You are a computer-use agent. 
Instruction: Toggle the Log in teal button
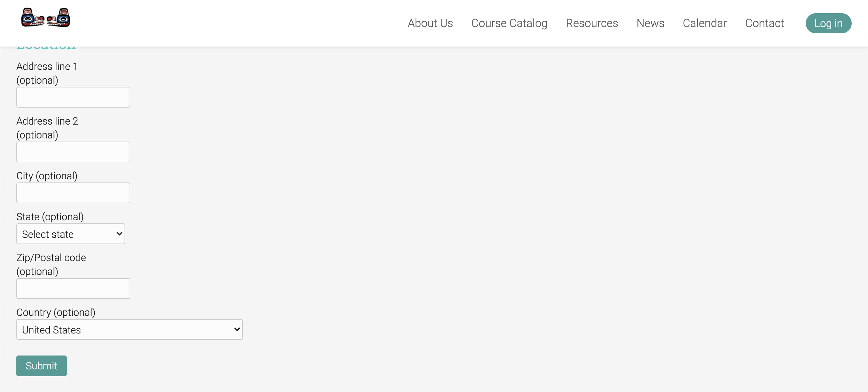pyautogui.click(x=829, y=23)
